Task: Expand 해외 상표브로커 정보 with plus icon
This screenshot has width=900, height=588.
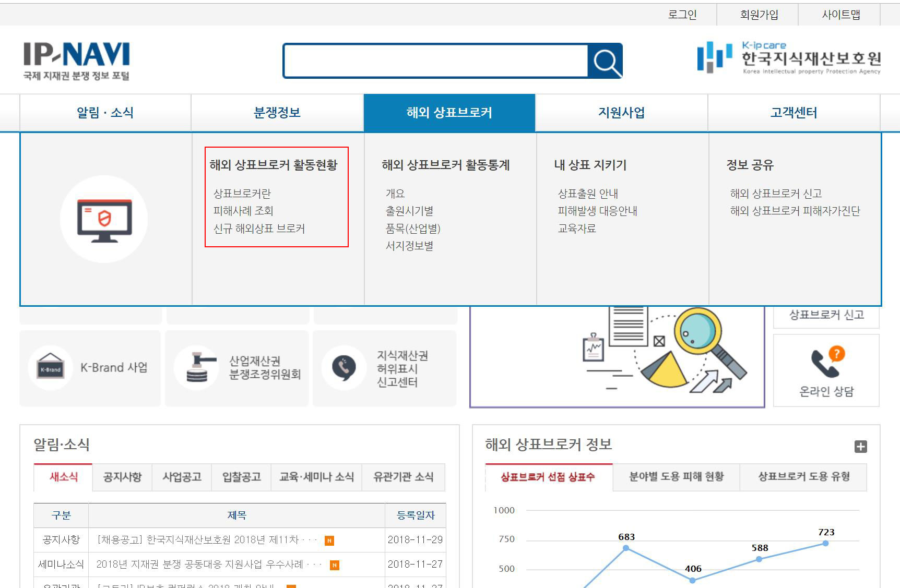Action: point(861,447)
